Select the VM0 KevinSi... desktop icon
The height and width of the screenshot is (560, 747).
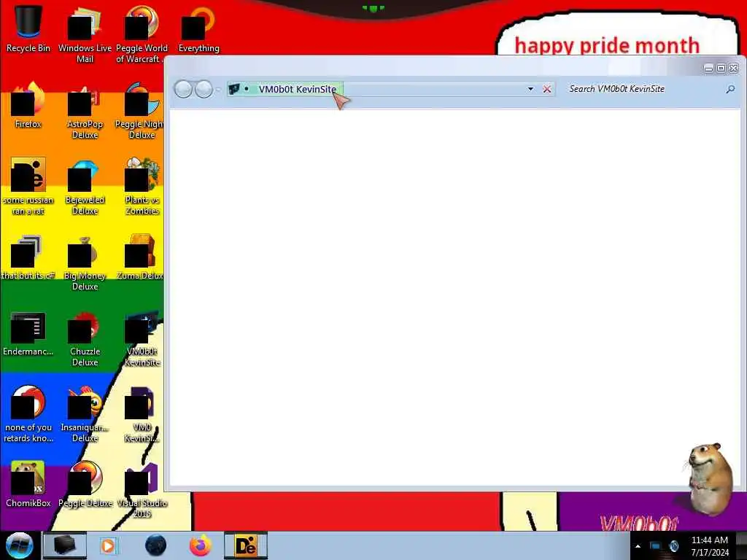142,414
